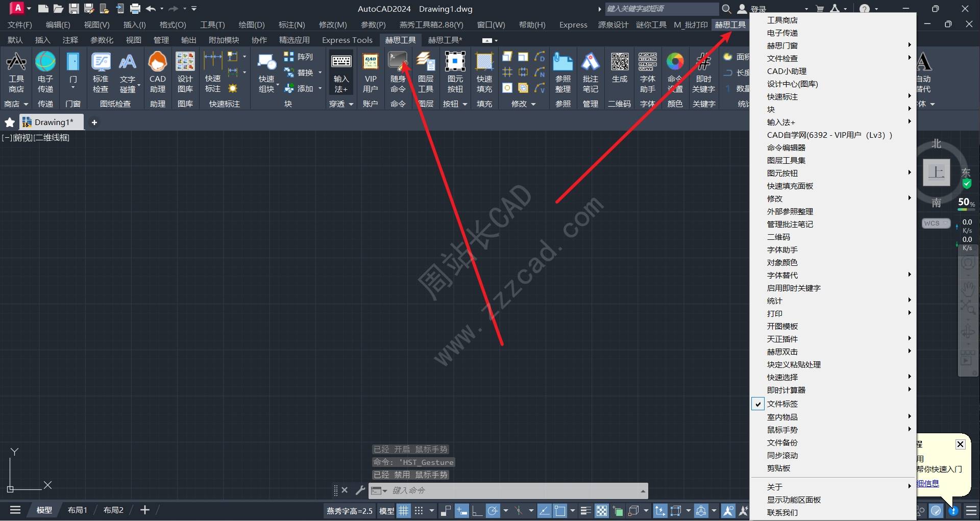Click the command line input field
The height and width of the screenshot is (521, 980).
[x=513, y=490]
